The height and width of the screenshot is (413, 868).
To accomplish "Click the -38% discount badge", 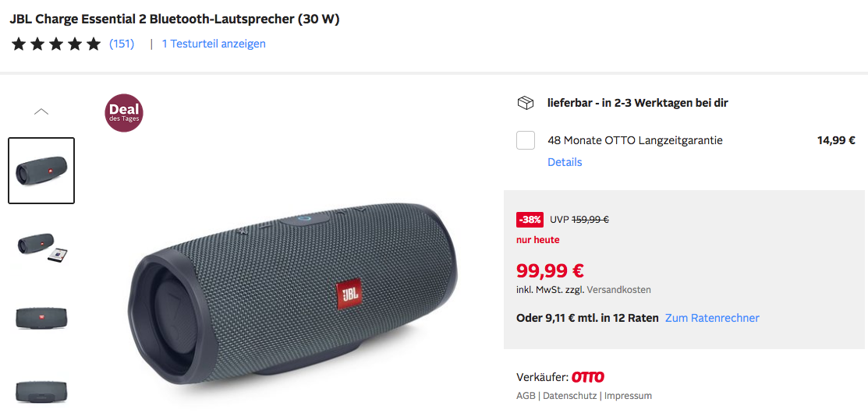I will [530, 220].
